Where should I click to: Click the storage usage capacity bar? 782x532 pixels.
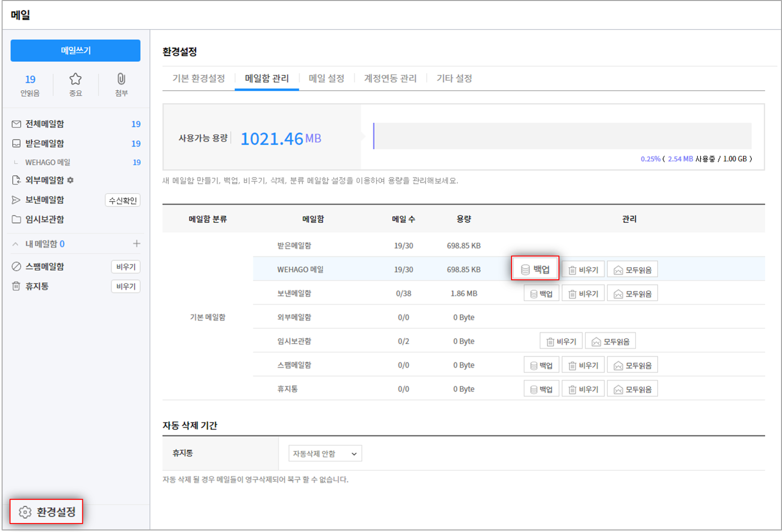pyautogui.click(x=562, y=136)
